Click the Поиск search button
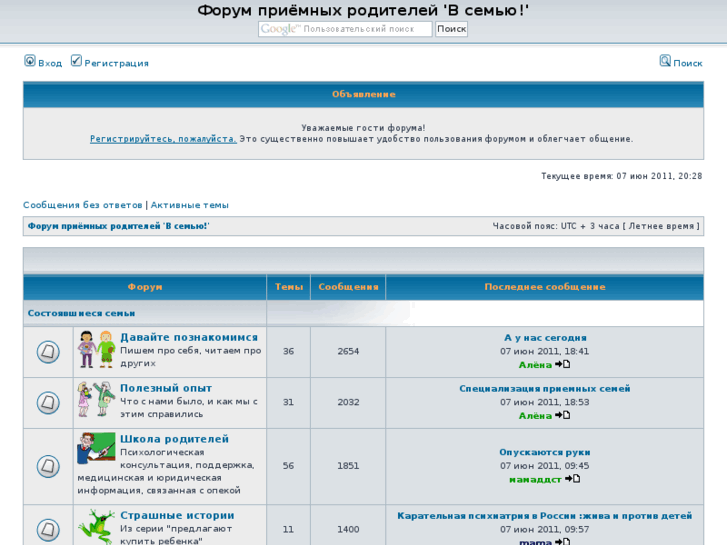Viewport: 727px width, 545px height. [x=451, y=29]
